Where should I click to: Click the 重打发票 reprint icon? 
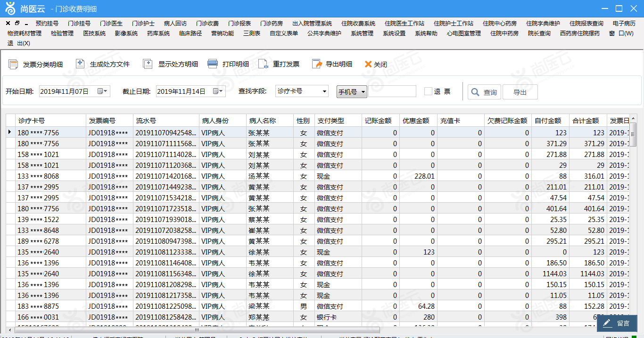[263, 64]
